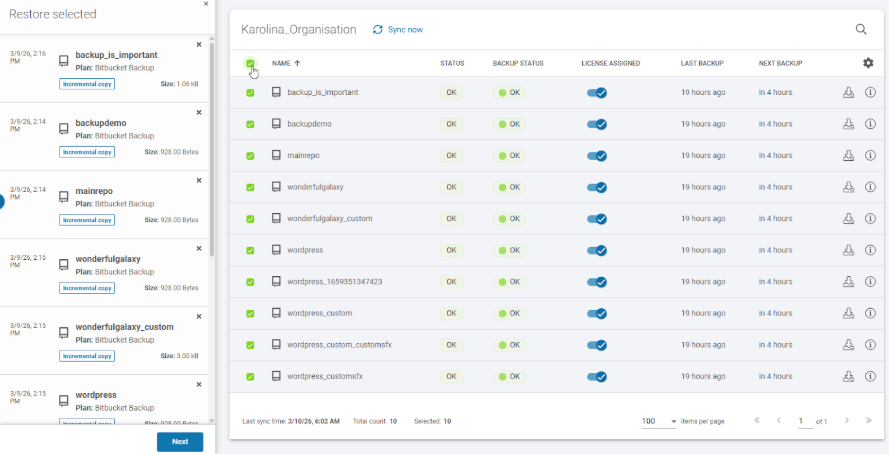Click the BACKUP STATUS column header

pyautogui.click(x=518, y=63)
